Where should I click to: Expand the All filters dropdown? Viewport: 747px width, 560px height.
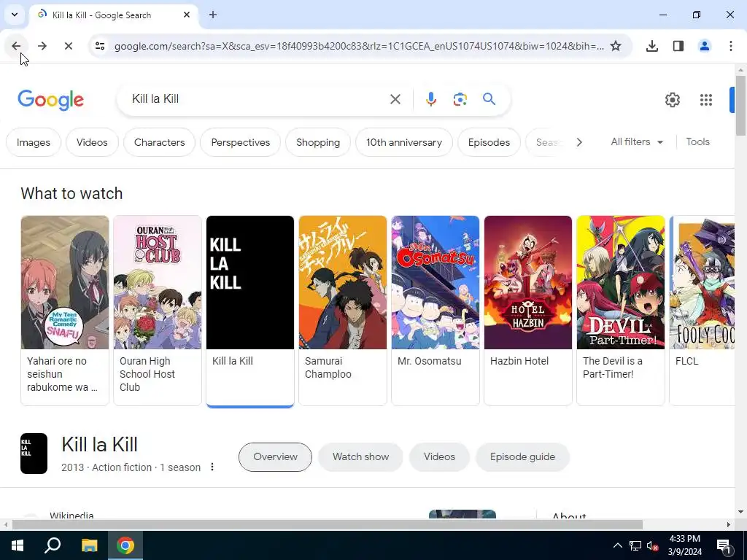(636, 142)
